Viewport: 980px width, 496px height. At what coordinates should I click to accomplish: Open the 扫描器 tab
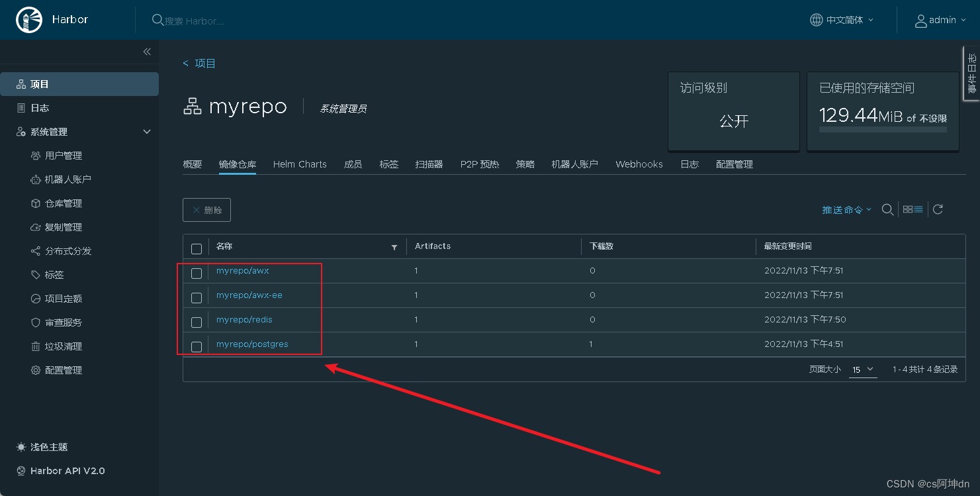coord(429,164)
